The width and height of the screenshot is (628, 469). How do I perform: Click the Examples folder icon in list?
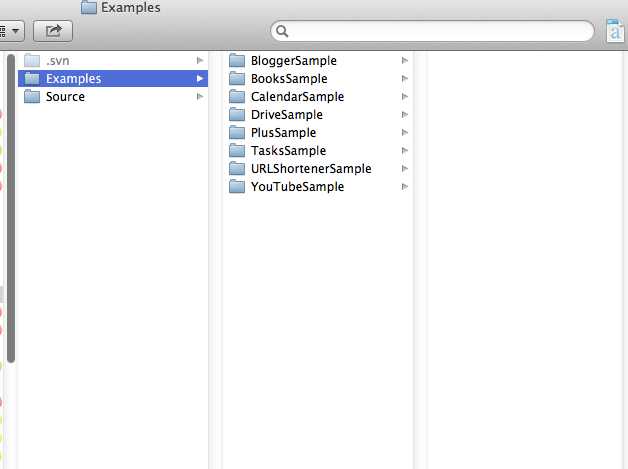pyautogui.click(x=32, y=79)
